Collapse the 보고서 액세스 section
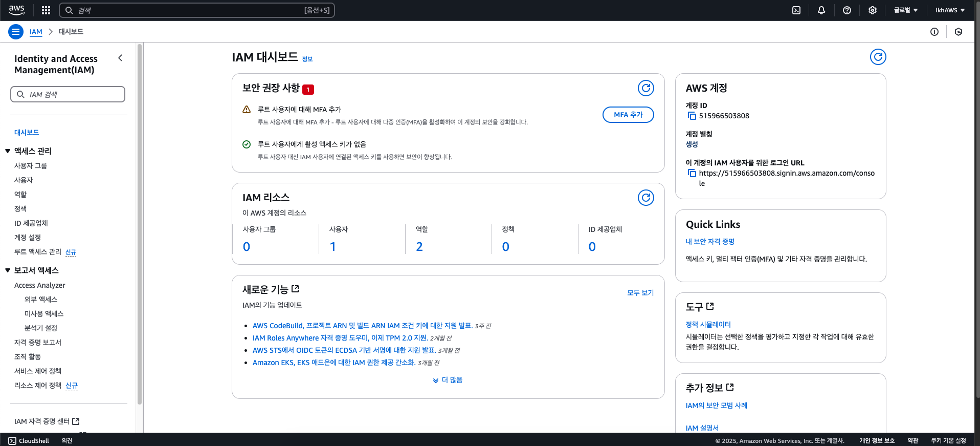 click(x=8, y=270)
